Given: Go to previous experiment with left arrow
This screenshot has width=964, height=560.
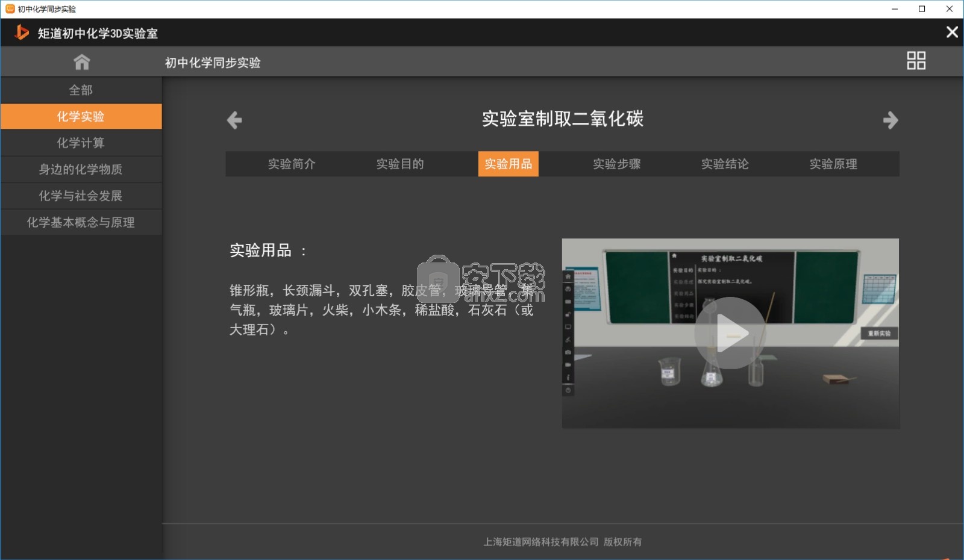Looking at the screenshot, I should [x=234, y=120].
